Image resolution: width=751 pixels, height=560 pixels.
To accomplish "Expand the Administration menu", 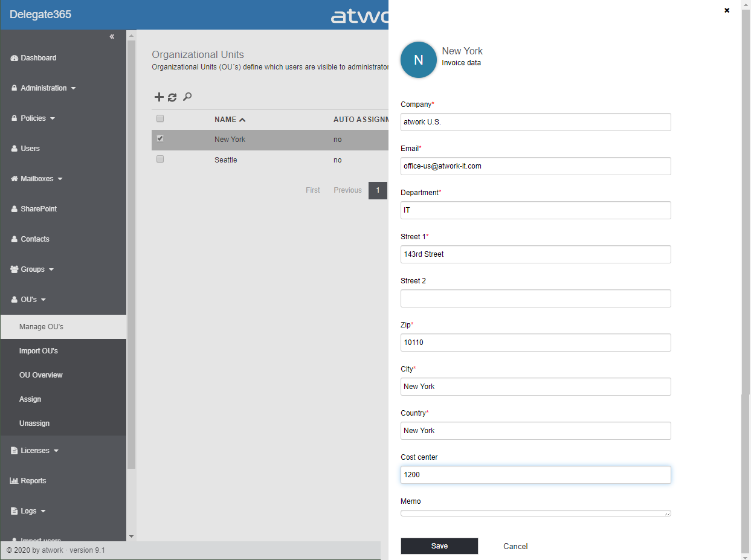I will click(x=74, y=88).
